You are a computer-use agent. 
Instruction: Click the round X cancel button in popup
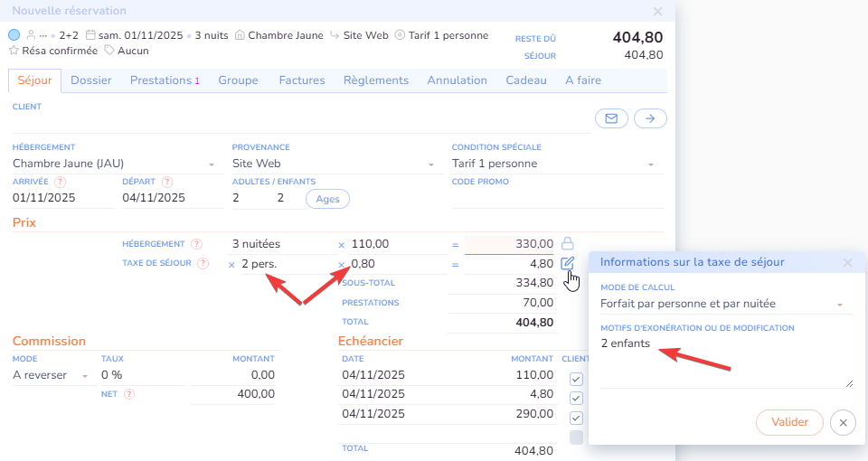click(x=842, y=422)
